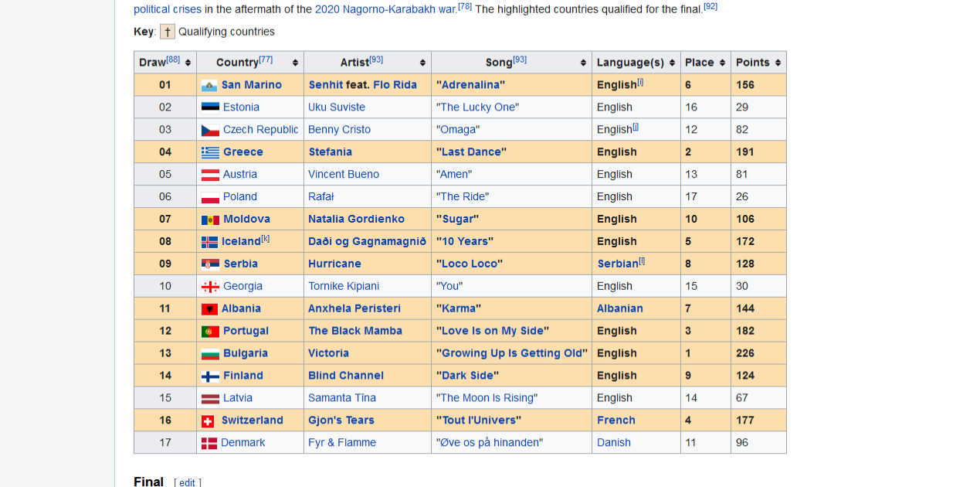Viewport: 980px width, 487px height.
Task: Open Senhit artist link
Action: click(326, 85)
